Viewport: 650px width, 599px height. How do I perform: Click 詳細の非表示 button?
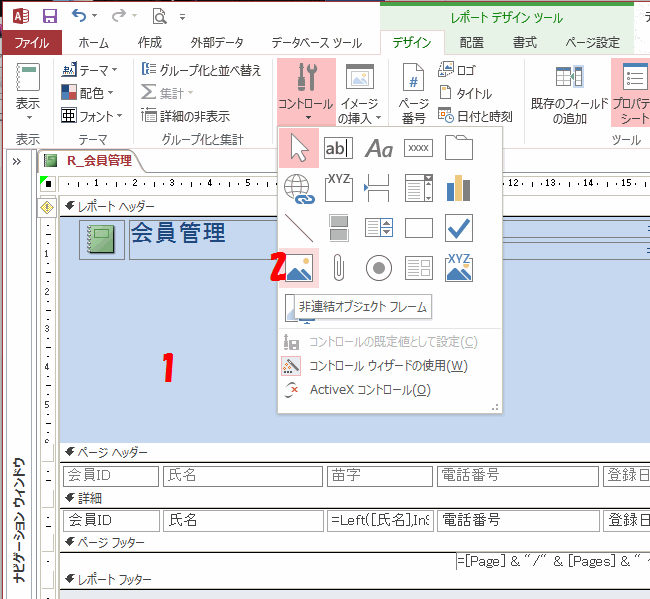pos(185,116)
